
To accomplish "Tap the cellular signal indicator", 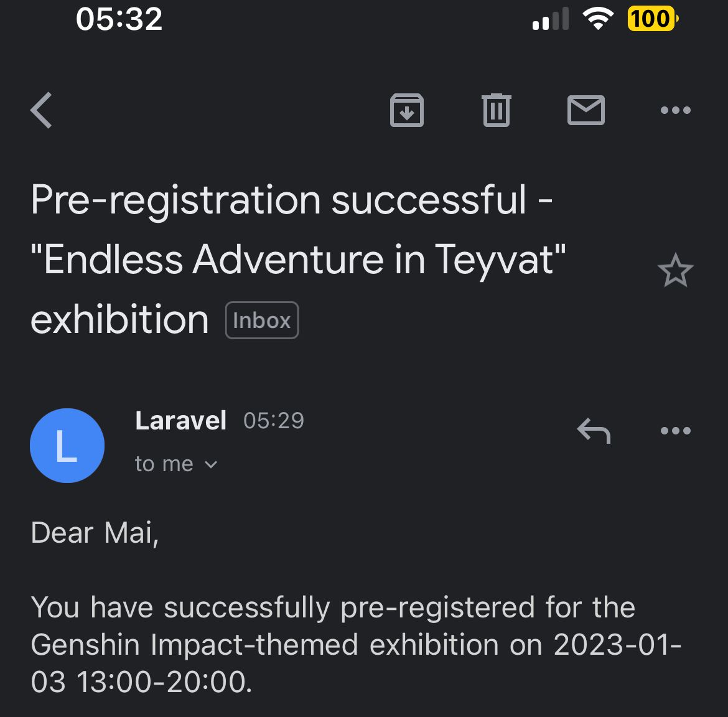I will click(550, 19).
